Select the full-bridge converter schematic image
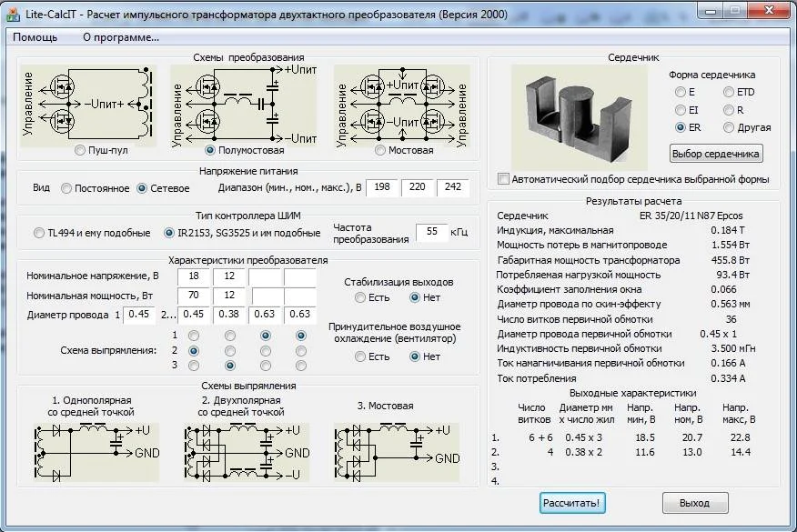The height and width of the screenshot is (532, 797). click(401, 105)
